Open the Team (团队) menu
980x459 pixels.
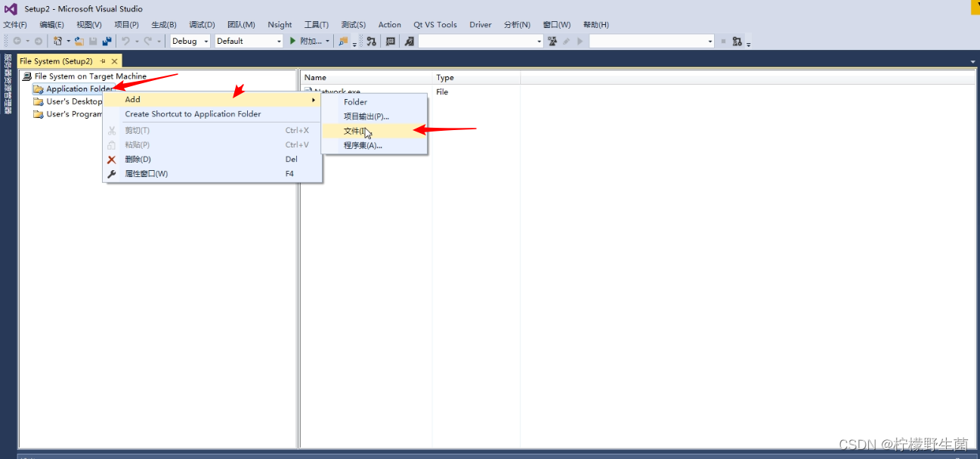point(241,24)
